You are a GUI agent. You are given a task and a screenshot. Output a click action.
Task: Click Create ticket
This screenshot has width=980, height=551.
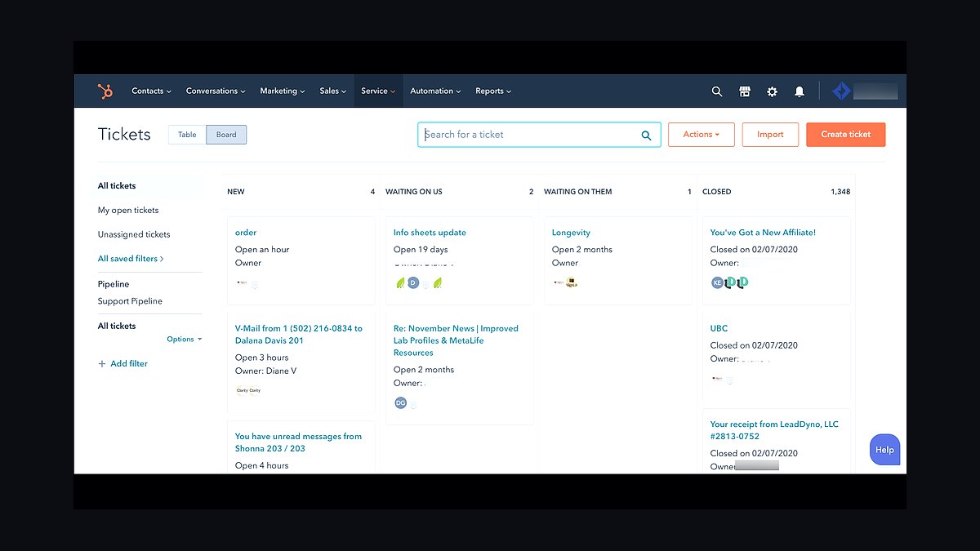tap(846, 135)
